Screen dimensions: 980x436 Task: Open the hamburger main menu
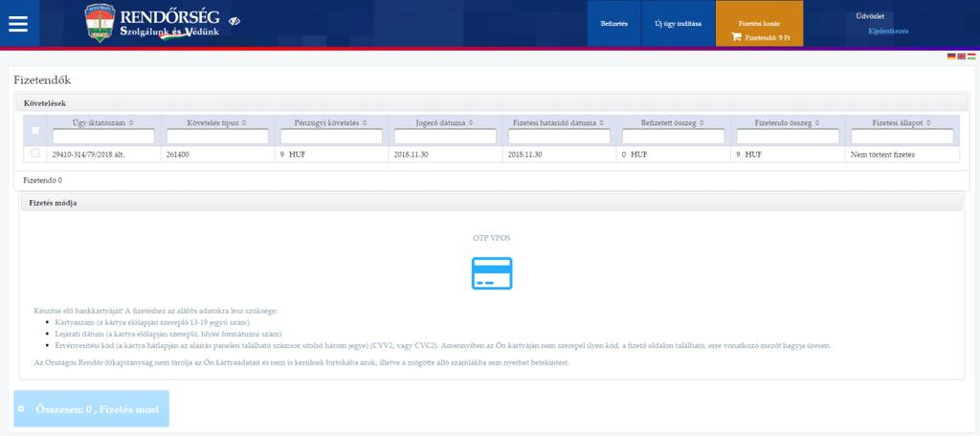[18, 23]
